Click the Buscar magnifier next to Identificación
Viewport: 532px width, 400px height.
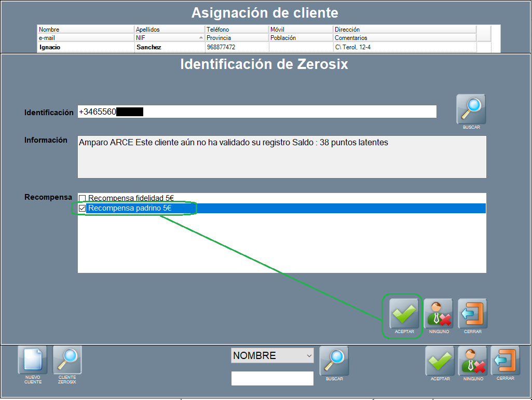[x=471, y=109]
